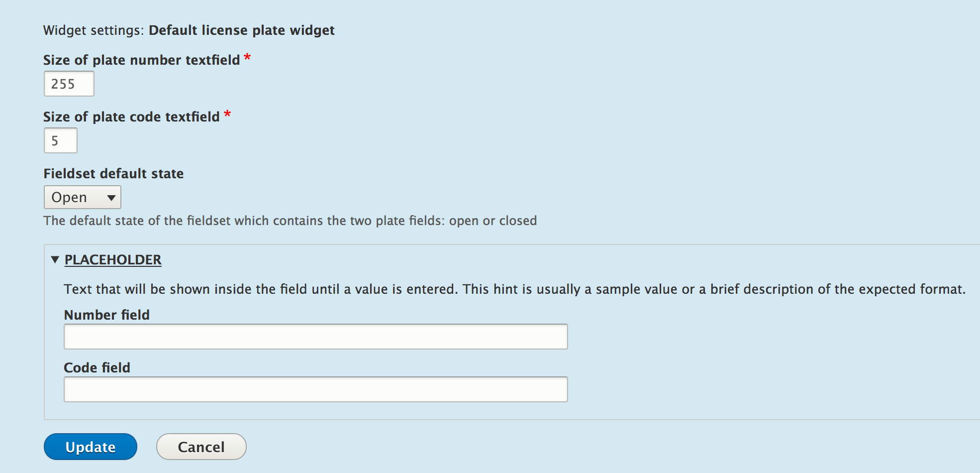Focus the Code field placeholder textbox
The image size is (980, 473).
pyautogui.click(x=315, y=389)
